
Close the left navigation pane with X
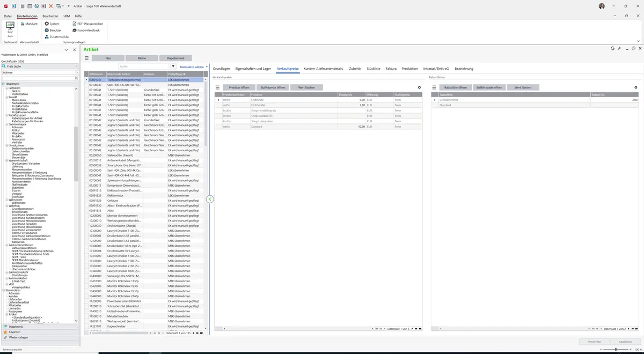coord(74,49)
